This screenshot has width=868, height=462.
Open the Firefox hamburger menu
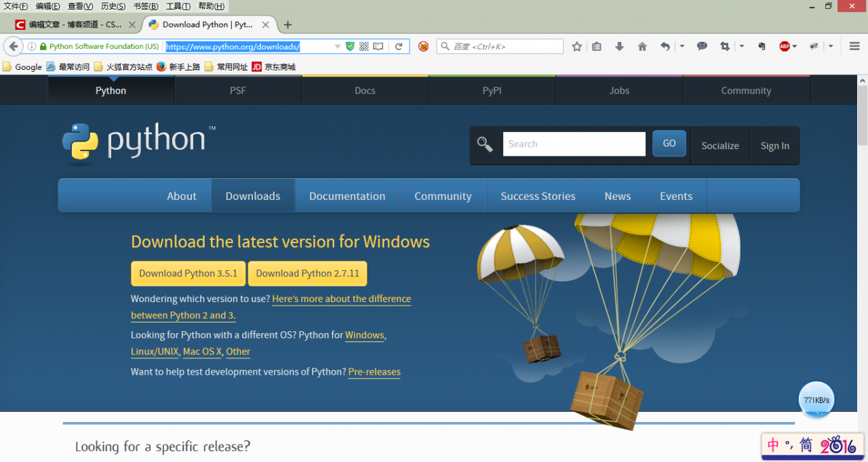(854, 47)
